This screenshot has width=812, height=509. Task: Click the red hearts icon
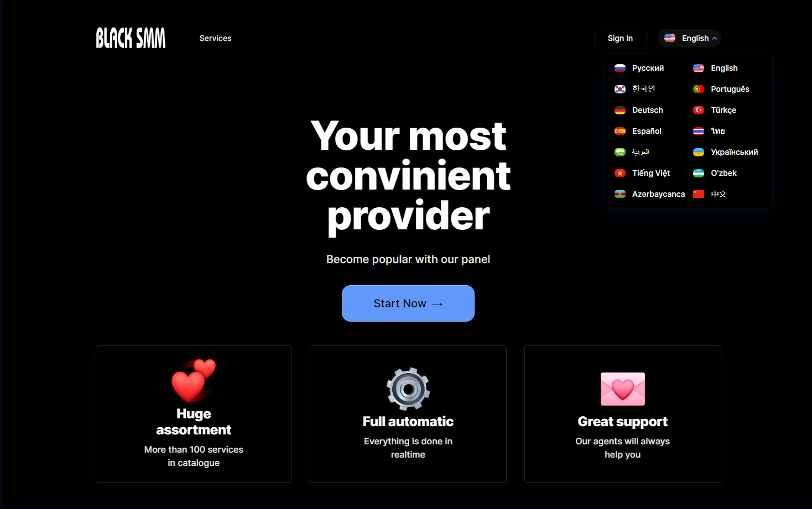pos(194,381)
